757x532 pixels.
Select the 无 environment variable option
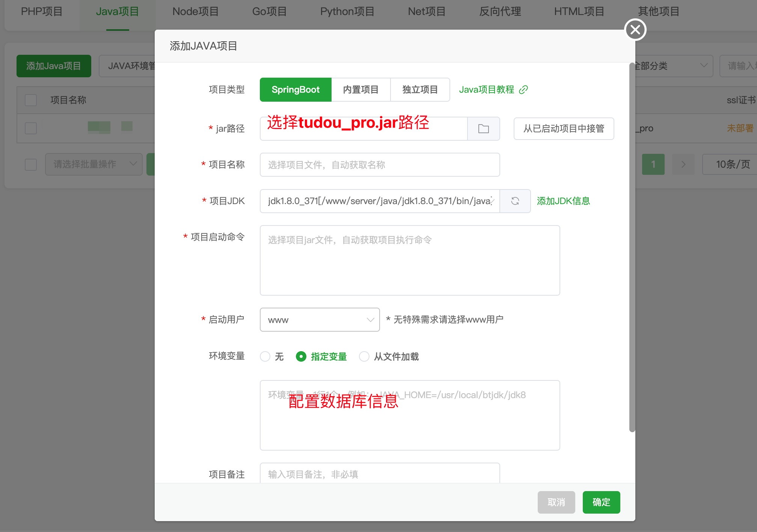(265, 356)
